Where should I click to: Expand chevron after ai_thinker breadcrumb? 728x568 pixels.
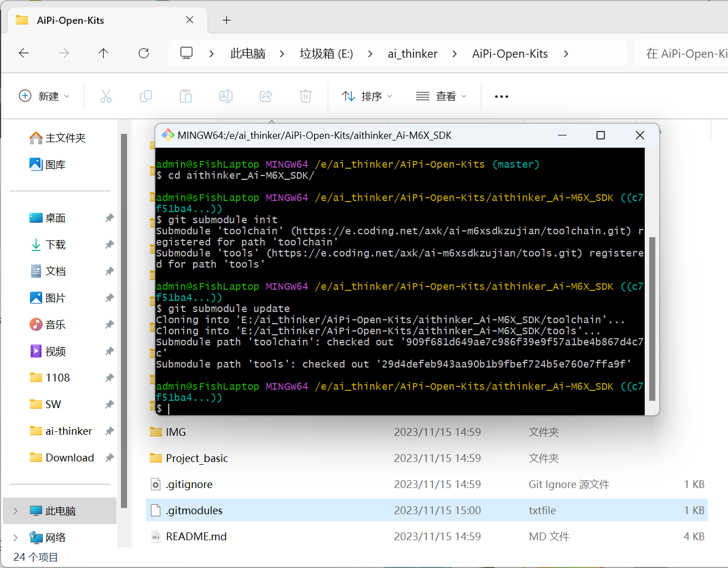click(x=454, y=54)
